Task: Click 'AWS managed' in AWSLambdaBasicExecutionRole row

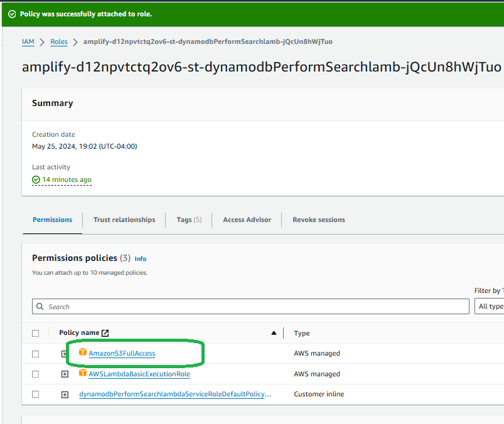Action: (x=316, y=374)
